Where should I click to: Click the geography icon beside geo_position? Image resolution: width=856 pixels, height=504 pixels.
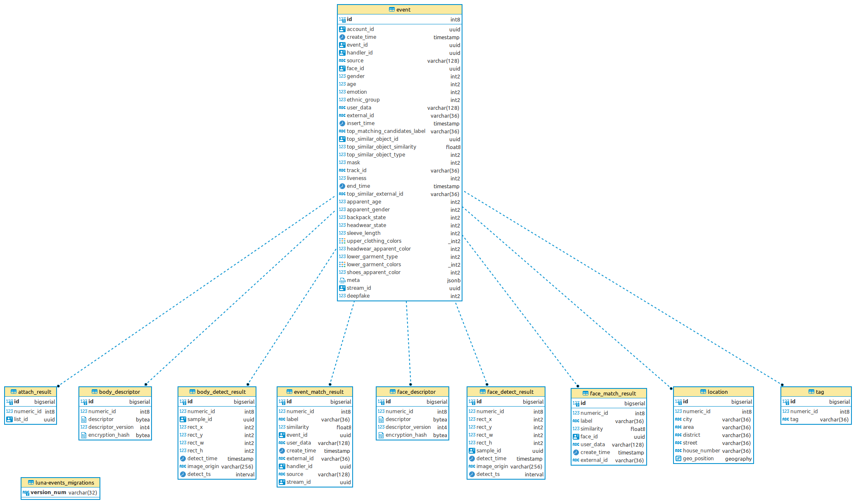(x=678, y=459)
